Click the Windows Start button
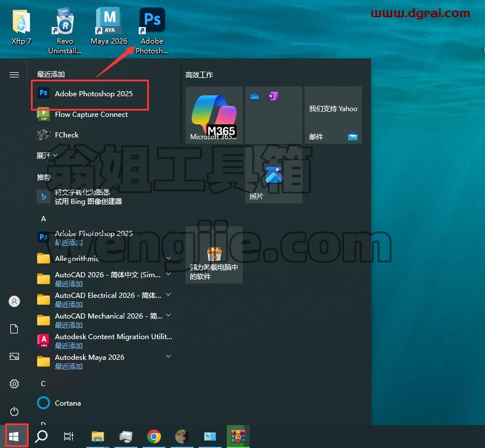Screen dimensions: 485x448 tap(14, 436)
